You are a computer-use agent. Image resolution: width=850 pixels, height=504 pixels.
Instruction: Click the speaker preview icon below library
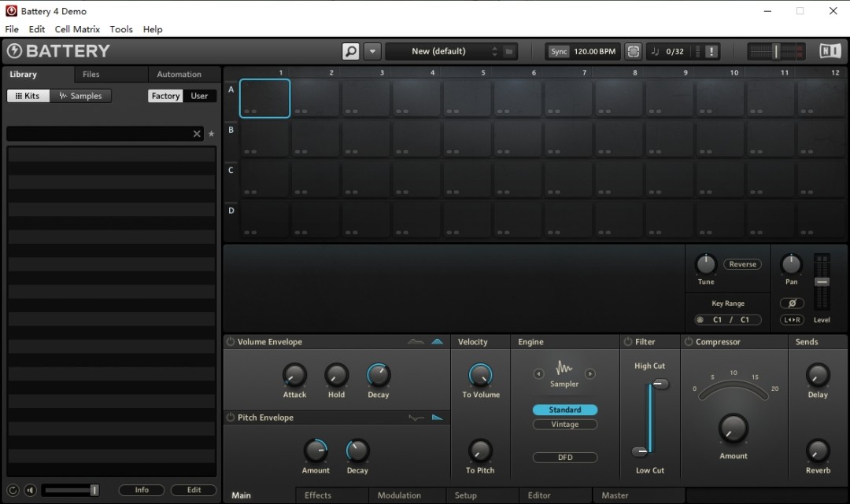pos(30,490)
